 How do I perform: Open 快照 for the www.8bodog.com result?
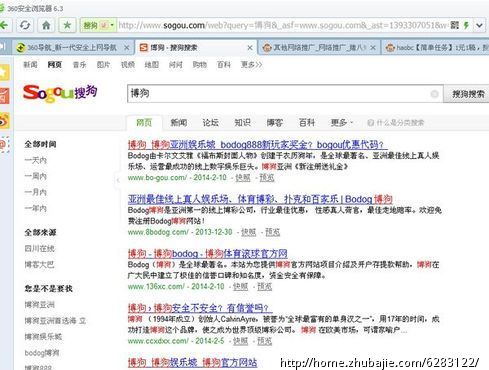248,232
